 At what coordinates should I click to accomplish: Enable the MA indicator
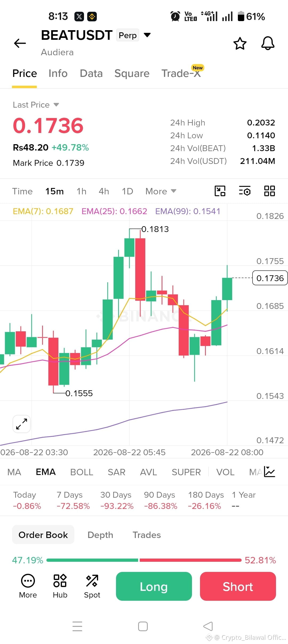[14, 472]
